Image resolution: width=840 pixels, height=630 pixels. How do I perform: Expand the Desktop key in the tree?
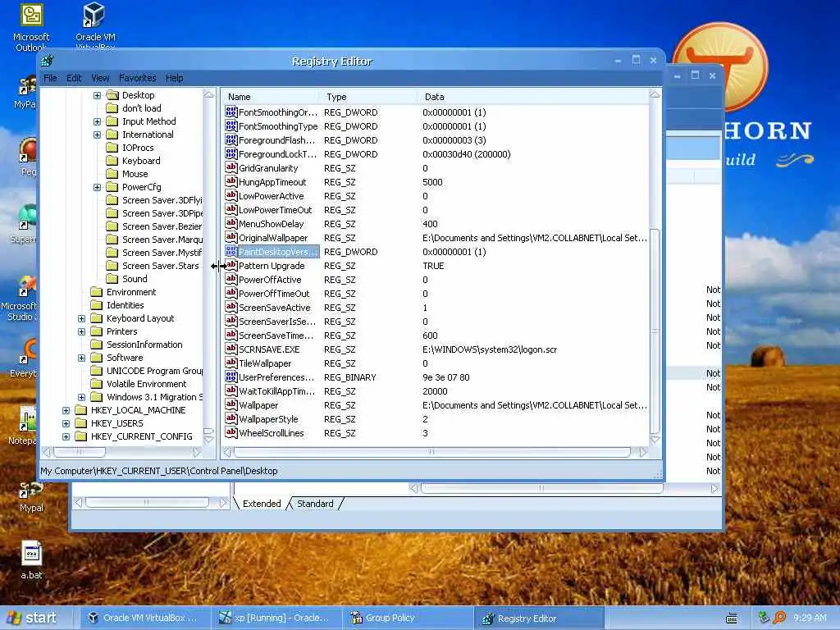[97, 95]
